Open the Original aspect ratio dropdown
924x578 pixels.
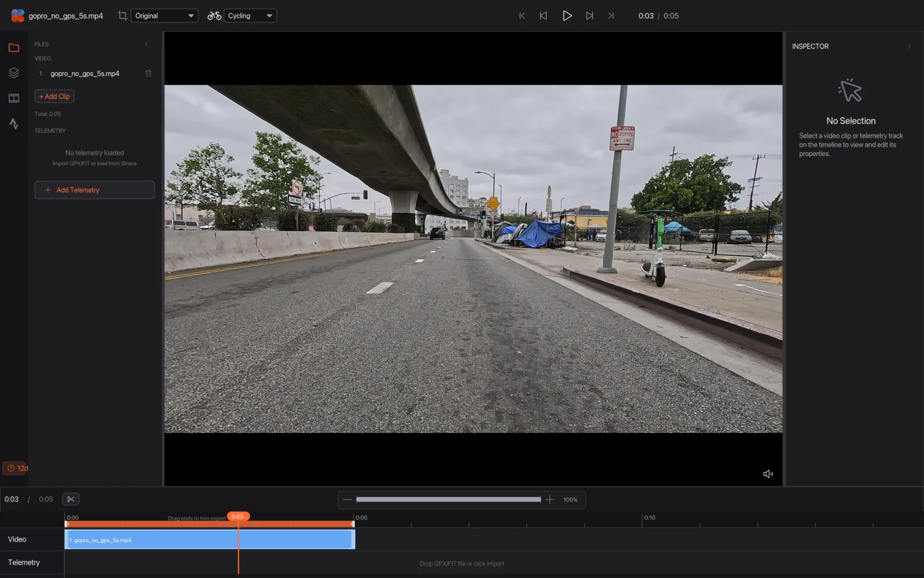(x=165, y=16)
